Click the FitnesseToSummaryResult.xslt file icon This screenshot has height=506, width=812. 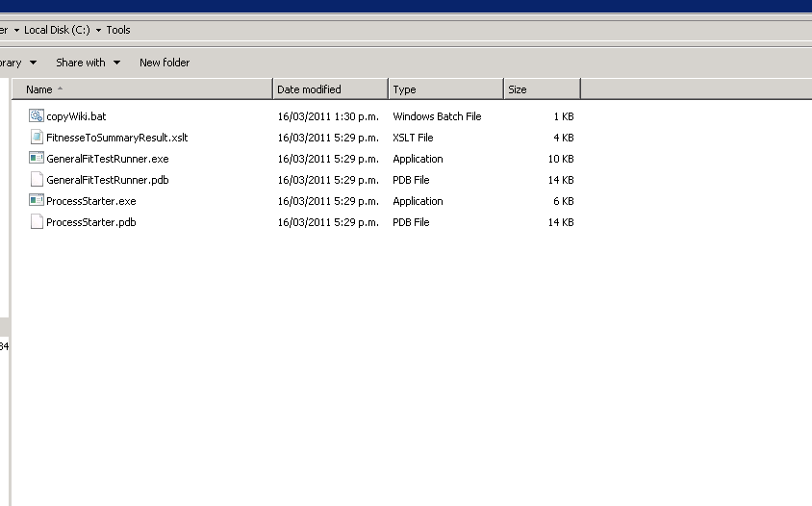(37, 138)
